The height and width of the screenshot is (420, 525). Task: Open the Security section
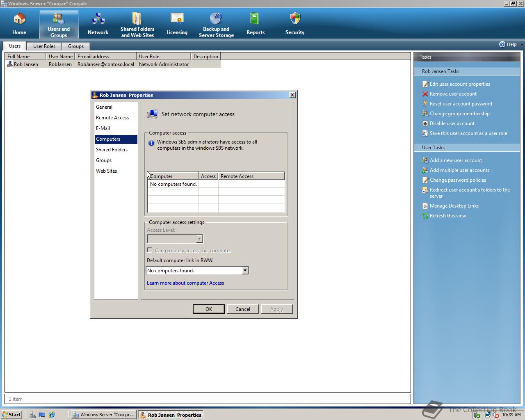[x=295, y=25]
